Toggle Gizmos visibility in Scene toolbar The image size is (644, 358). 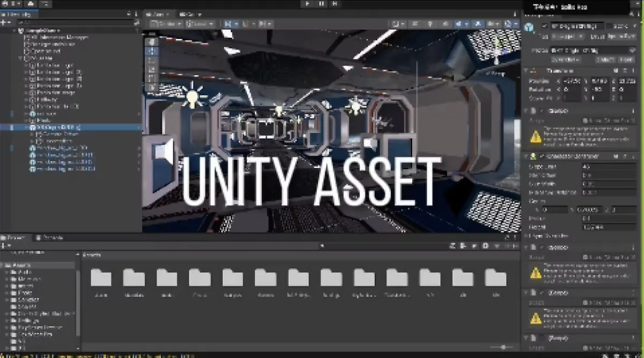point(509,24)
